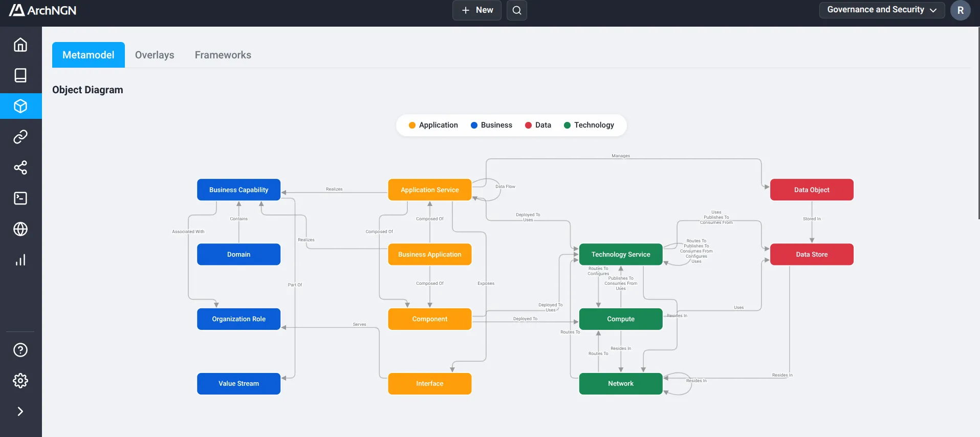The height and width of the screenshot is (437, 980).
Task: Open the help question mark icon
Action: point(20,350)
